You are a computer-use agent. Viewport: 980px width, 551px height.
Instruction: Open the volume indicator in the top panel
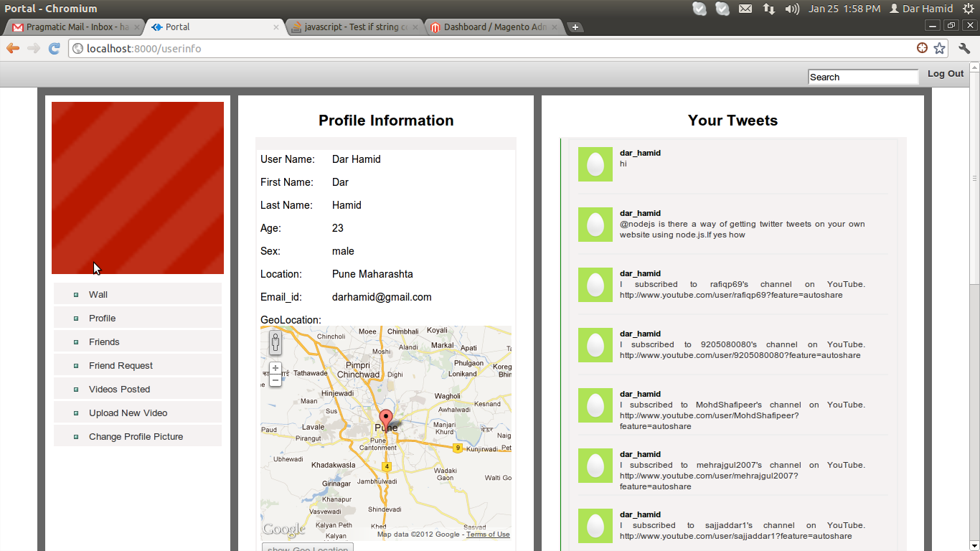point(792,9)
